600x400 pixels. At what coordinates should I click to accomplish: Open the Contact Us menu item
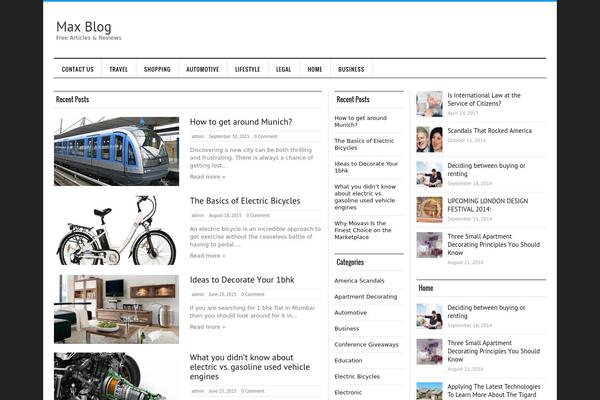[78, 69]
